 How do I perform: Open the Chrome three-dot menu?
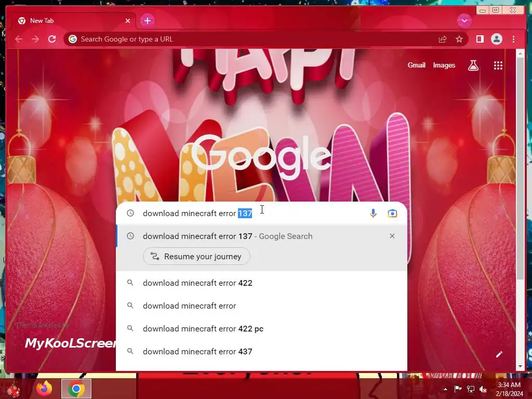[513, 39]
